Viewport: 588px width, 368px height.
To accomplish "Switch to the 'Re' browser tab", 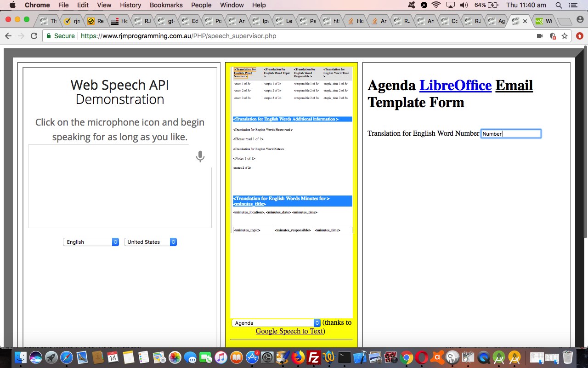I will point(96,21).
